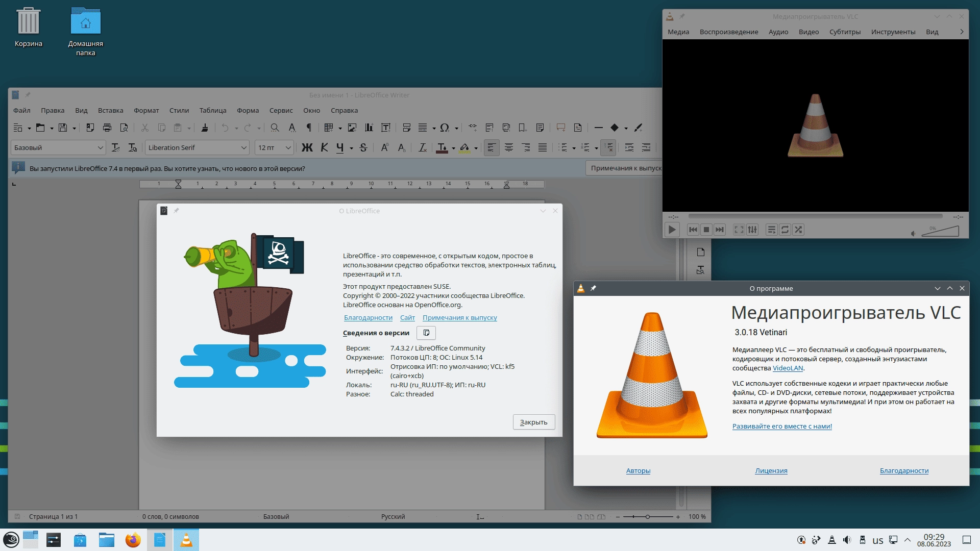
Task: Click the VLC seek progress bar
Action: [815, 216]
